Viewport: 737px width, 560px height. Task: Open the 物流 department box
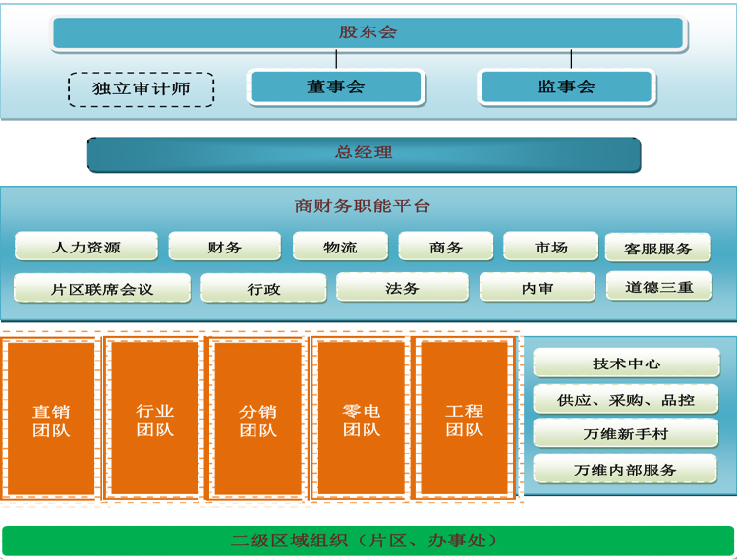pyautogui.click(x=339, y=247)
